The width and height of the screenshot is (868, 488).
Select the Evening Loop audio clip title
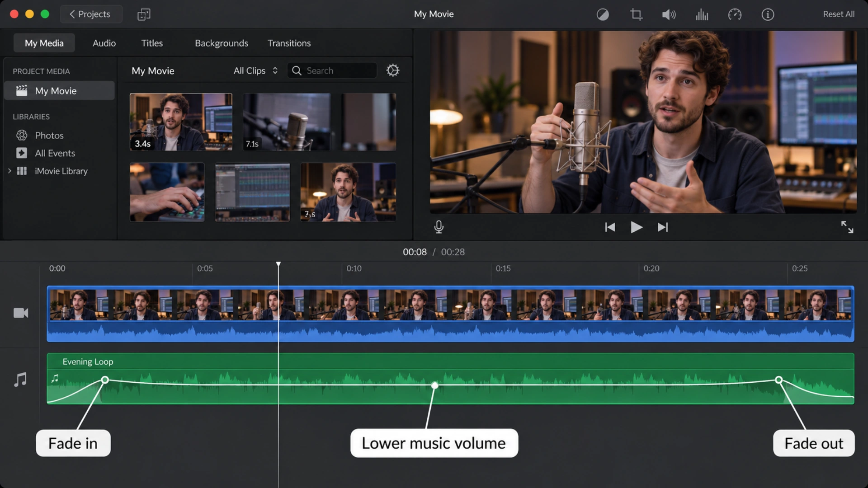click(88, 361)
